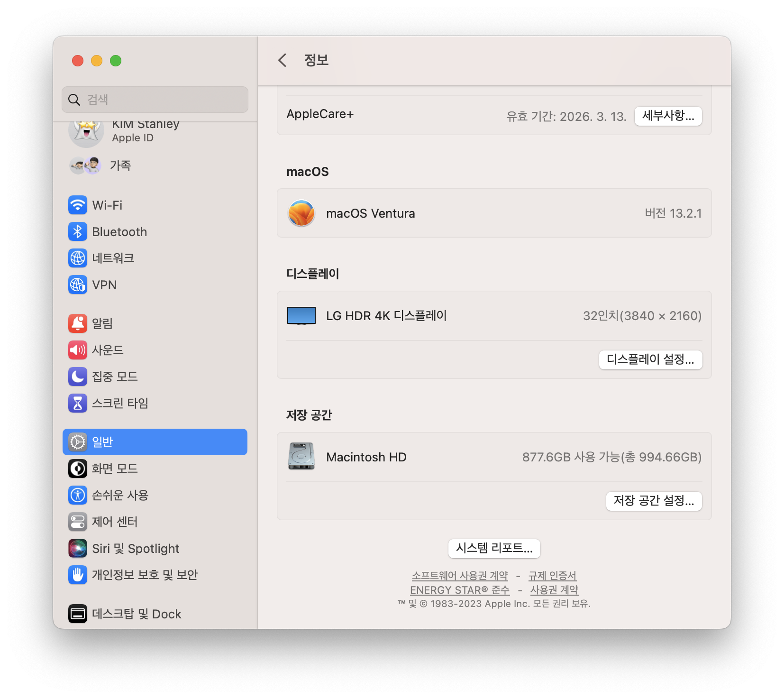Click the Macintosh HD drive icon
This screenshot has width=784, height=699.
(x=301, y=456)
